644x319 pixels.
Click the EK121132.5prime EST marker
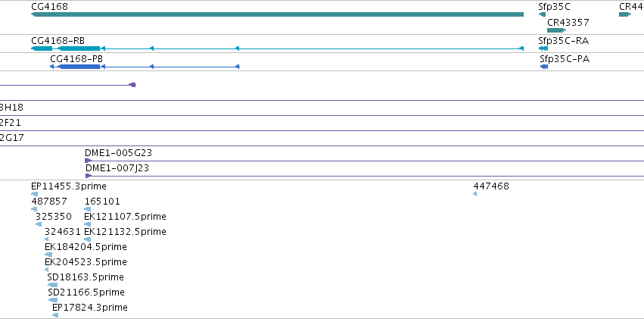tap(88, 239)
